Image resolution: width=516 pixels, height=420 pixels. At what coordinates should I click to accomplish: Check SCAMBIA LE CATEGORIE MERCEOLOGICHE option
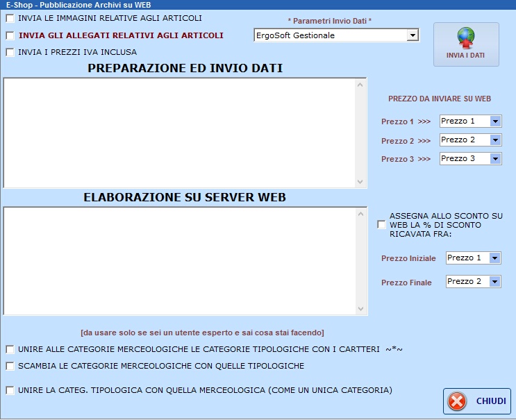point(10,366)
